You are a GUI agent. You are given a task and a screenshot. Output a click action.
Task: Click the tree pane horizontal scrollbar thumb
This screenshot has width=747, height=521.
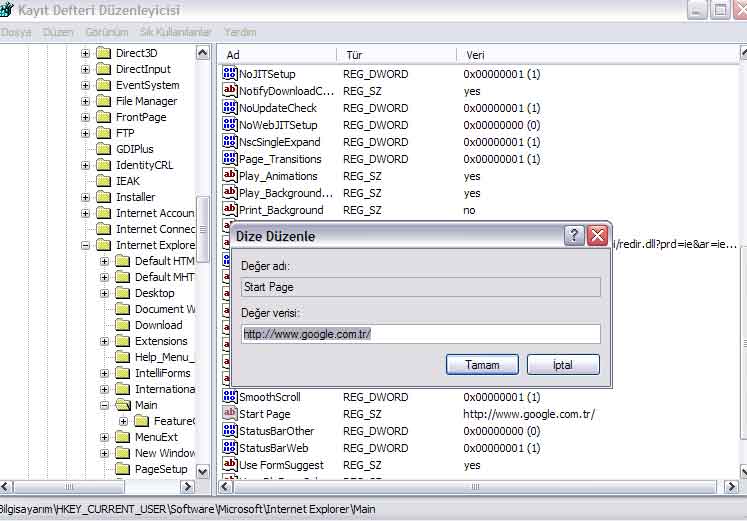coord(69,487)
